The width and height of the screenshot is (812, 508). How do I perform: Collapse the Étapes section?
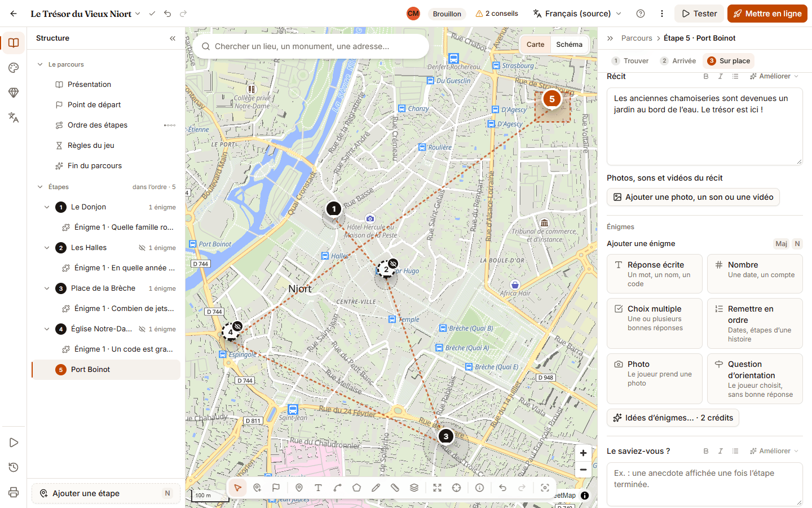tap(40, 187)
